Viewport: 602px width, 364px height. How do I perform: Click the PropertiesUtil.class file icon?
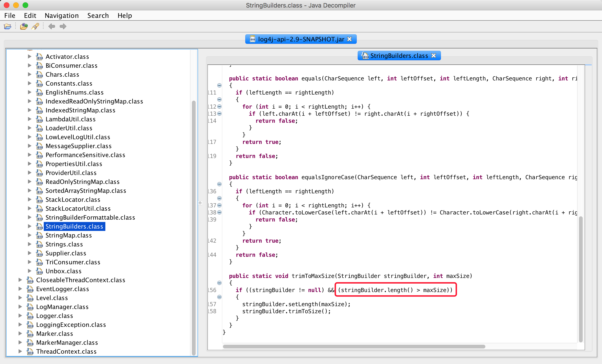point(39,164)
